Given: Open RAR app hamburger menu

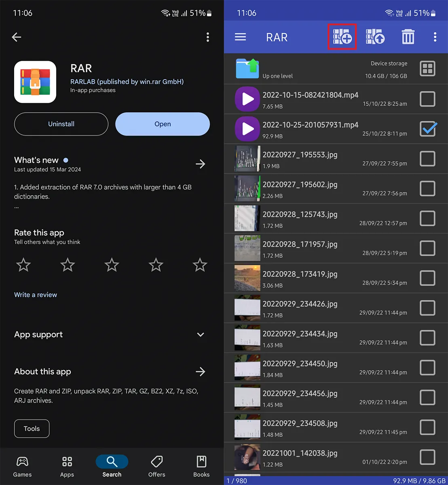Looking at the screenshot, I should [x=241, y=37].
